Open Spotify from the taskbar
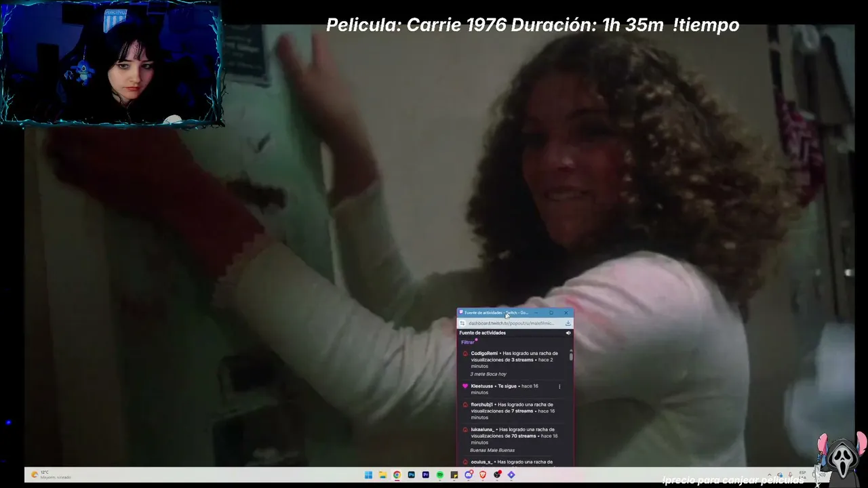This screenshot has width=868, height=488. tap(440, 475)
